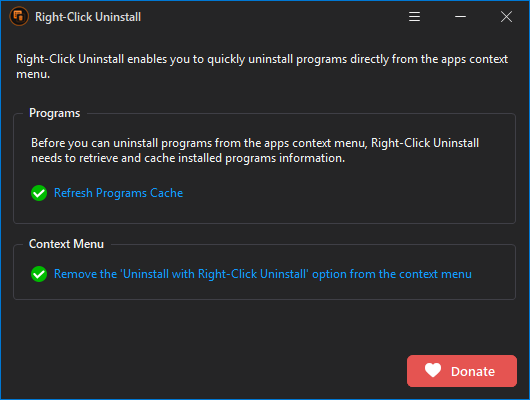The width and height of the screenshot is (530, 400).
Task: Click the 'needs to retrieve and cache' text line
Action: pos(188,158)
